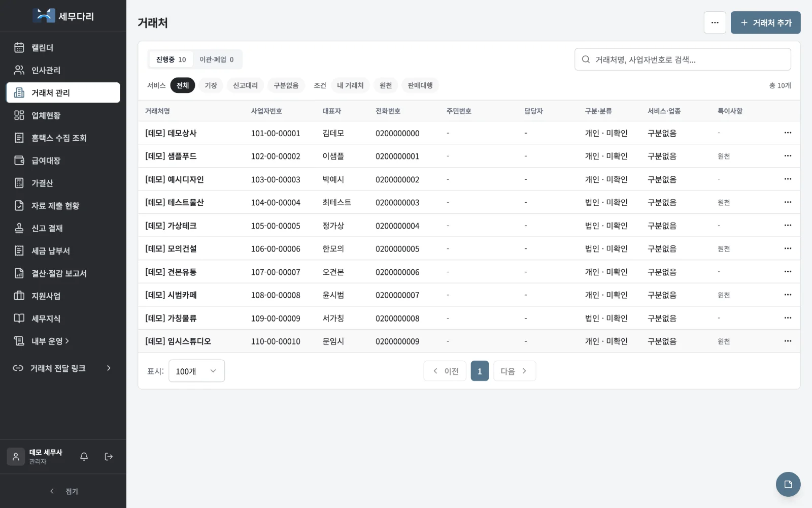Select the 전체 service filter
The height and width of the screenshot is (508, 812).
click(183, 85)
